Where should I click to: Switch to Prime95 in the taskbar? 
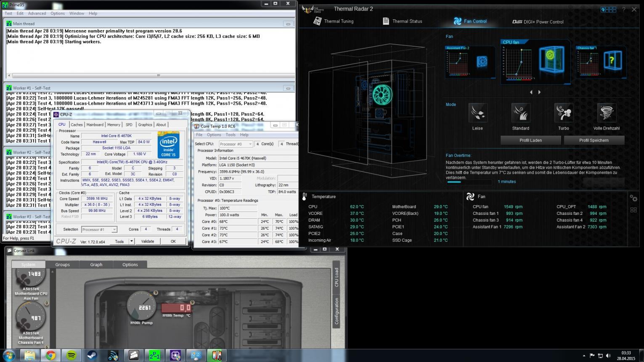[x=155, y=355]
